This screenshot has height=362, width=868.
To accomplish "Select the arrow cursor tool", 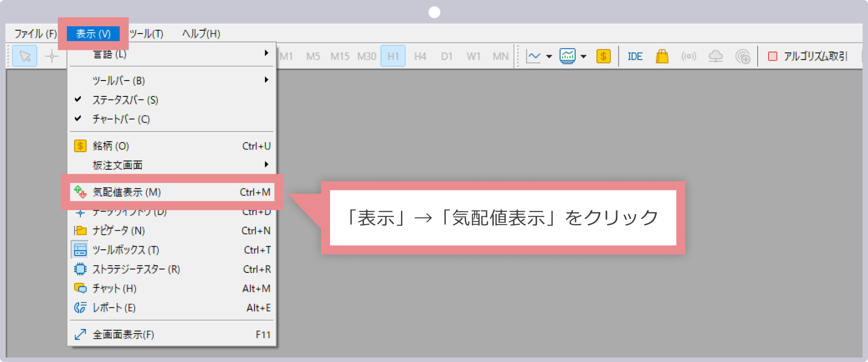I will tap(25, 56).
